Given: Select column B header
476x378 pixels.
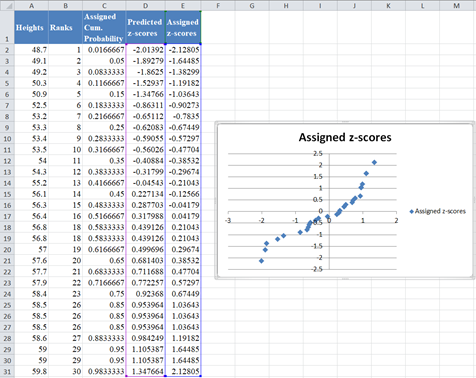Looking at the screenshot, I should pos(65,5).
